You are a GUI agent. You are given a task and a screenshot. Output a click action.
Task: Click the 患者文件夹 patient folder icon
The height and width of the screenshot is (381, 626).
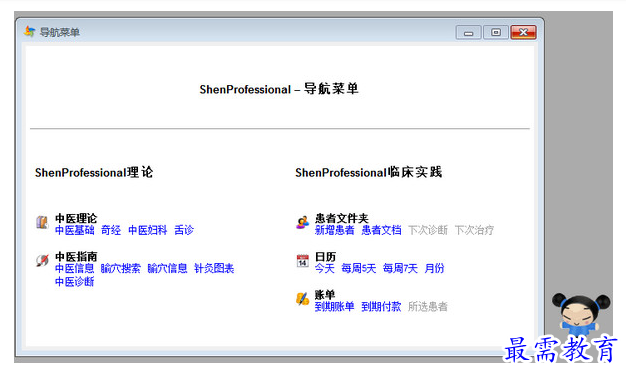coord(302,222)
